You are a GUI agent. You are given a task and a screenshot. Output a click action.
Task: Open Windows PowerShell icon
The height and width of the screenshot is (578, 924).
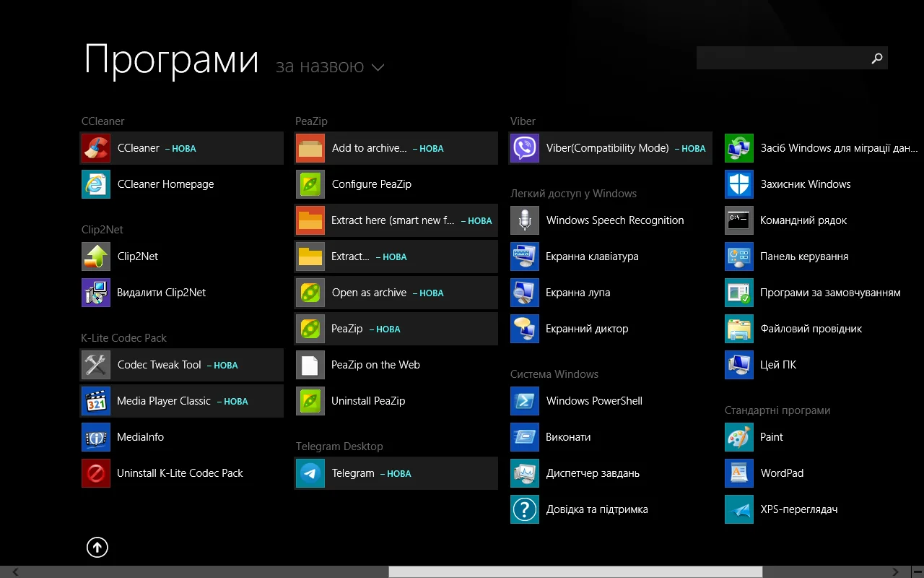click(525, 401)
